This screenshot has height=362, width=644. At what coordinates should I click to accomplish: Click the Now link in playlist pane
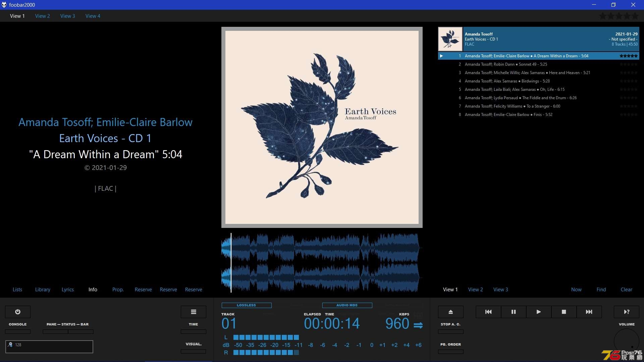coord(577,289)
